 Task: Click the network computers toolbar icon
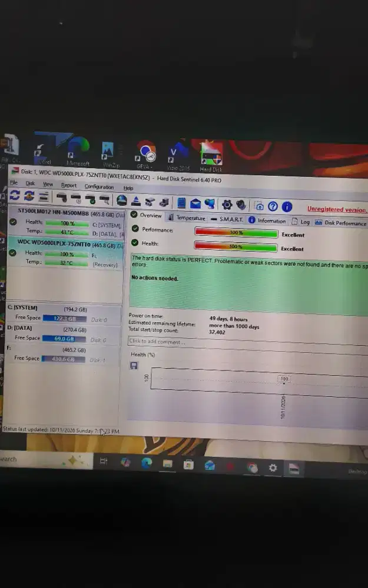point(210,204)
